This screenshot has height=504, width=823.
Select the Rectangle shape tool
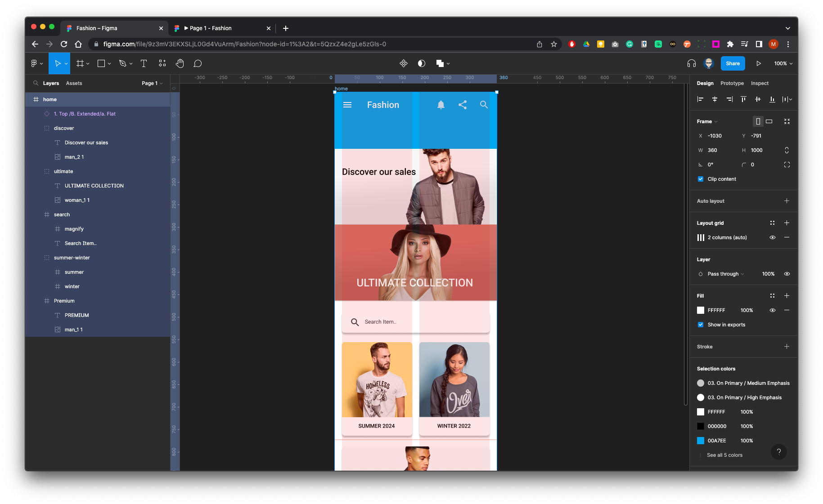pyautogui.click(x=101, y=63)
